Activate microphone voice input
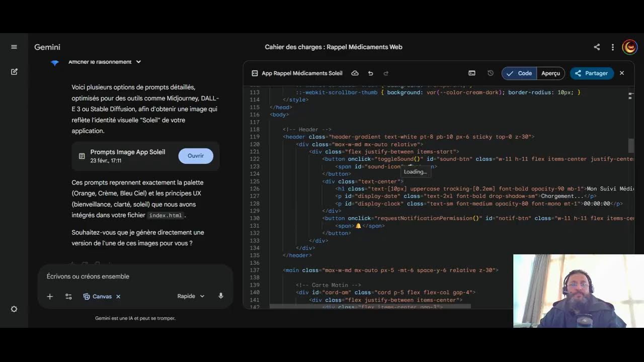 [220, 296]
